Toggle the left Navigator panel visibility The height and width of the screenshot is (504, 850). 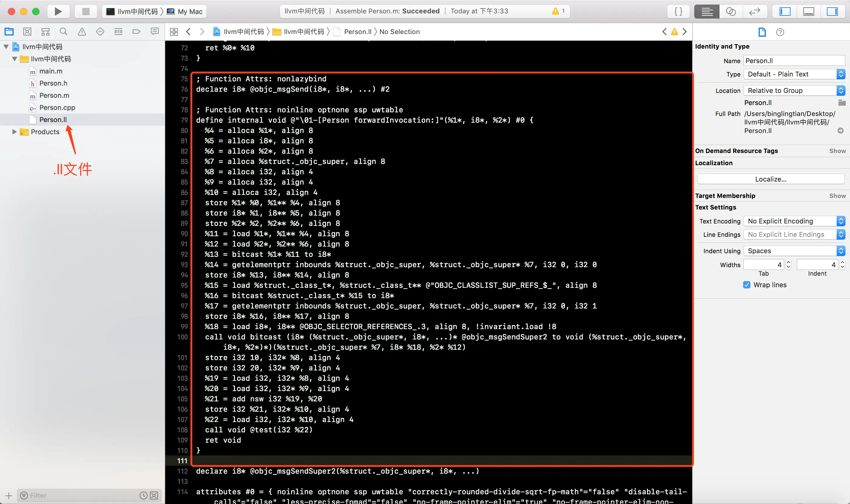pos(784,12)
